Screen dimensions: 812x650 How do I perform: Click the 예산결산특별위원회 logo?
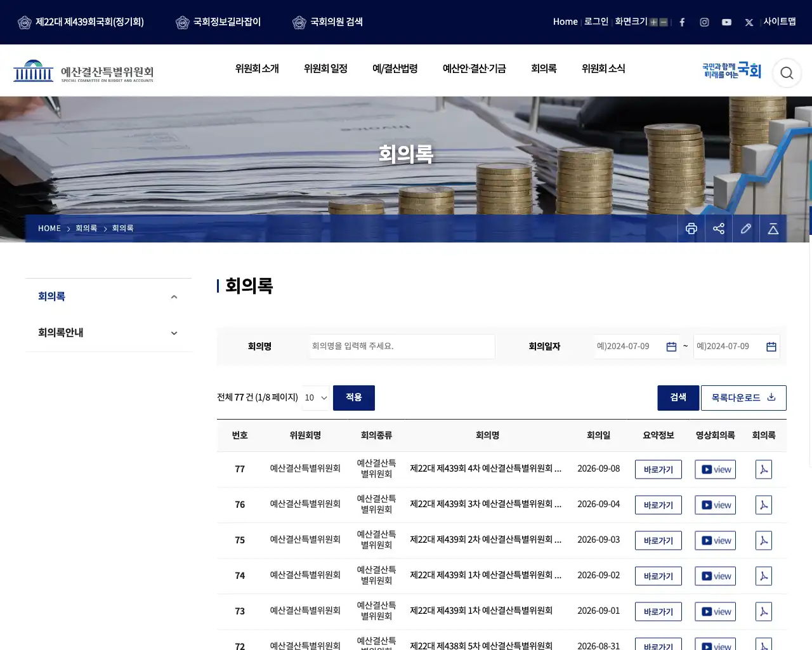(x=83, y=72)
